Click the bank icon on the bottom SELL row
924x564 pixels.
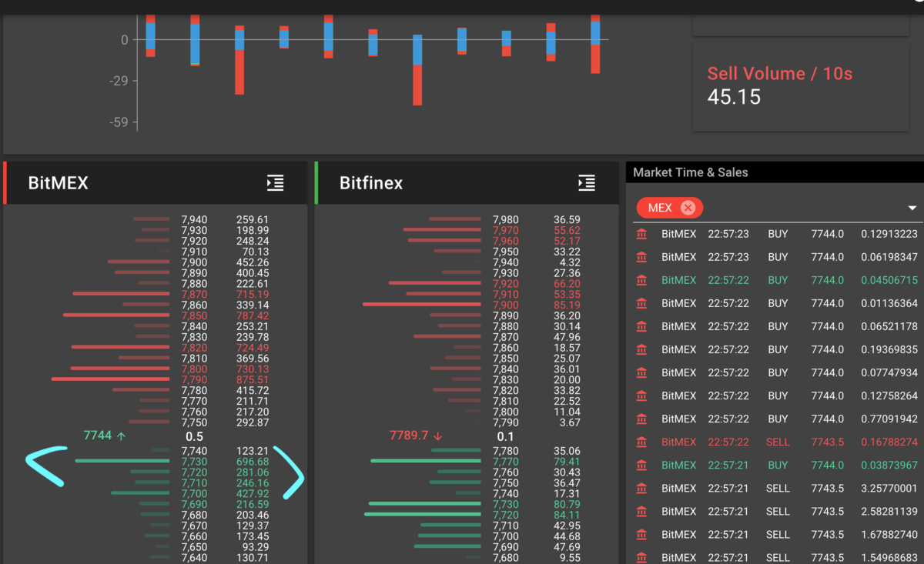[x=641, y=557]
